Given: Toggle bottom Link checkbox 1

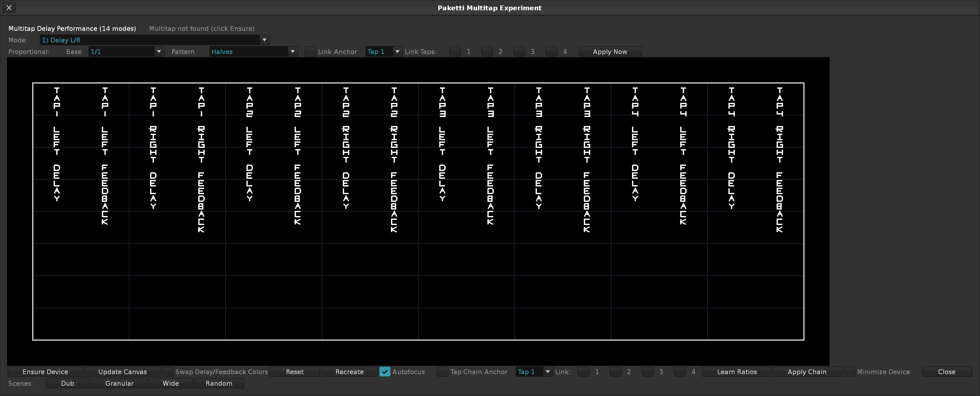Looking at the screenshot, I should pos(583,372).
